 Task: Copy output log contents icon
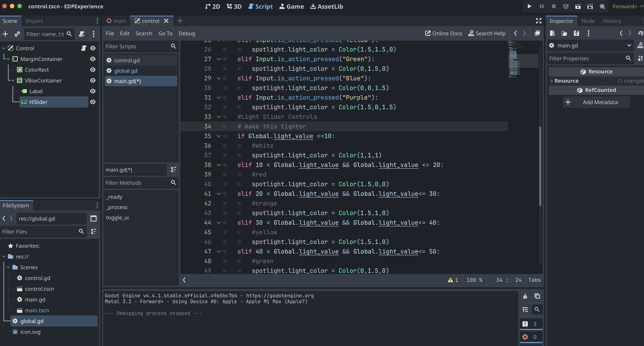coord(537,296)
